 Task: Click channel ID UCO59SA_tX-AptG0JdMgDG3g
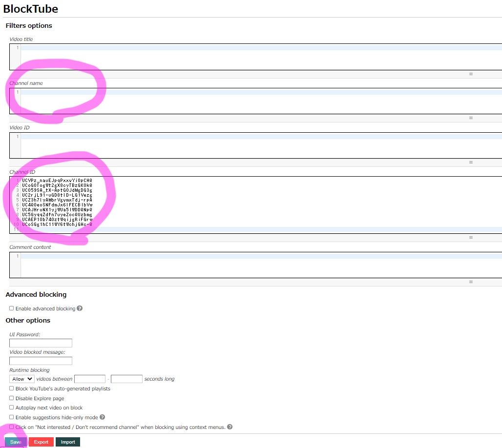point(57,190)
